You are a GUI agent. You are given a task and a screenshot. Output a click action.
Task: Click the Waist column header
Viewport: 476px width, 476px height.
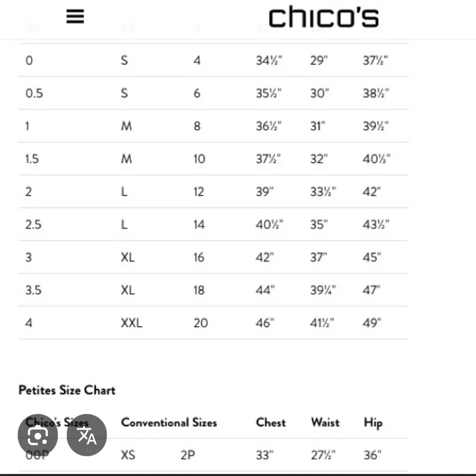coord(326,423)
